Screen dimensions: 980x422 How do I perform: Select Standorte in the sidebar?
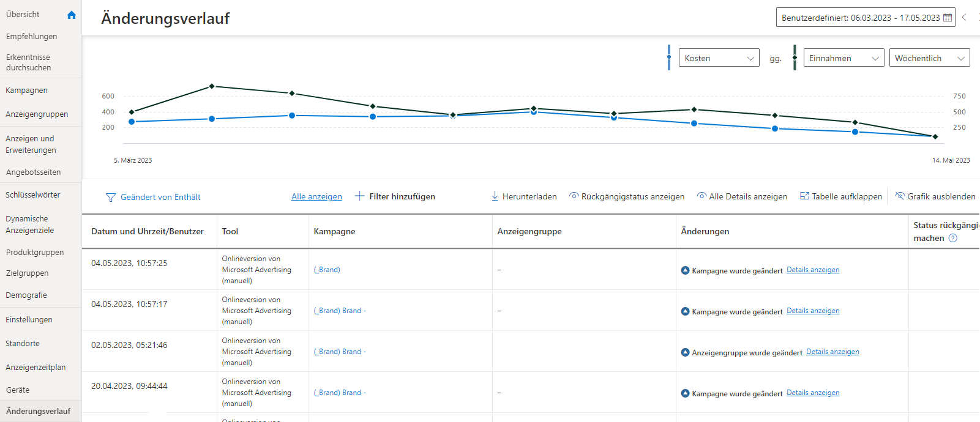click(x=23, y=344)
